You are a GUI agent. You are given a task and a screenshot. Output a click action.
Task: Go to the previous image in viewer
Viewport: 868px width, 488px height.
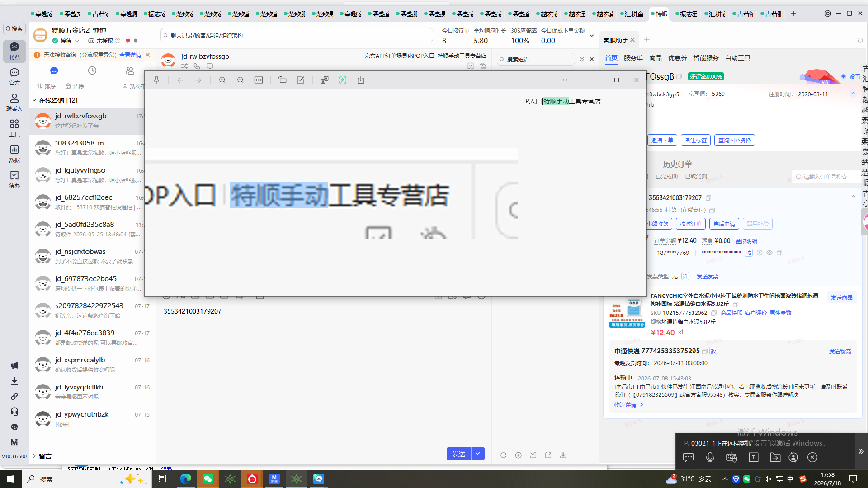tap(180, 80)
